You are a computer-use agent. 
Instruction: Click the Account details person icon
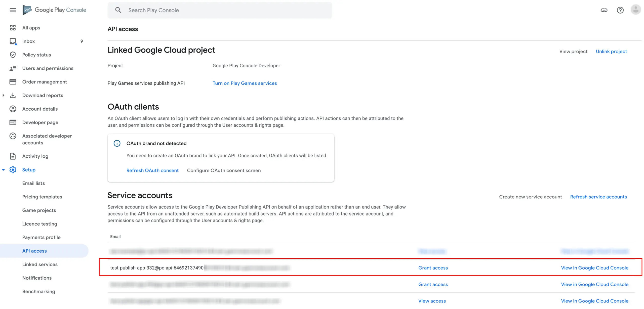tap(13, 109)
